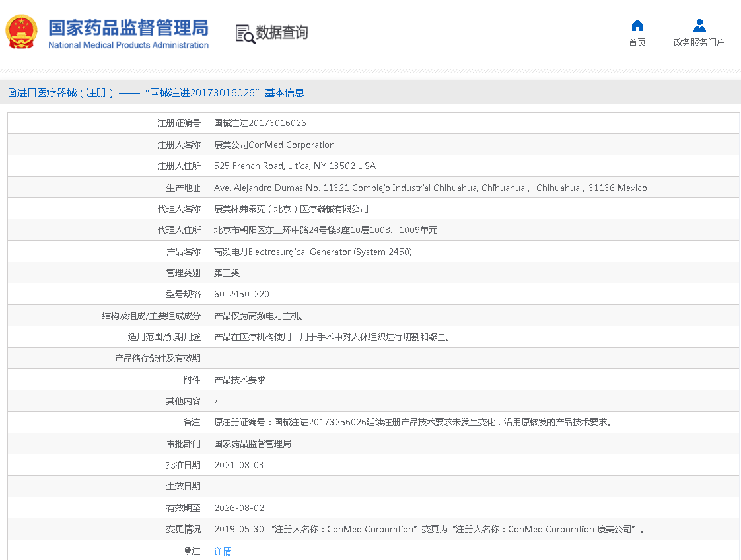Click 注册证编号 row label

pyautogui.click(x=179, y=123)
